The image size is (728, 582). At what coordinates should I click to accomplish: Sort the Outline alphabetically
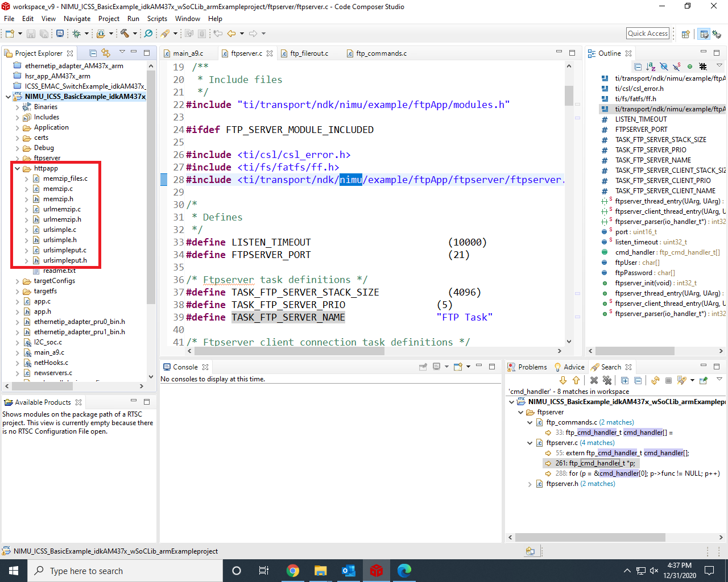651,66
